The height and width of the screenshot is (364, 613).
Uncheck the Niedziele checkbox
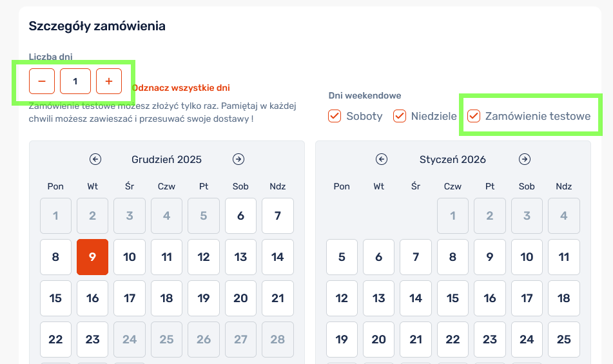click(400, 116)
